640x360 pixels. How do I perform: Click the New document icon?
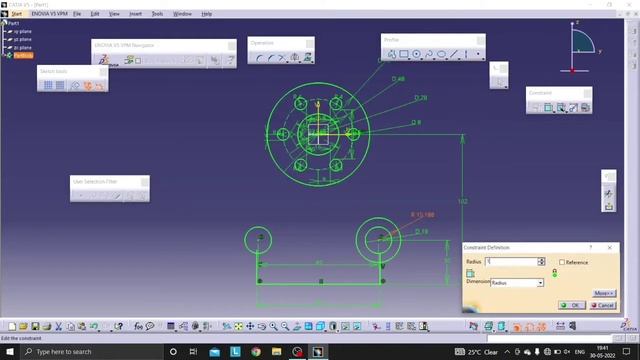point(12,326)
